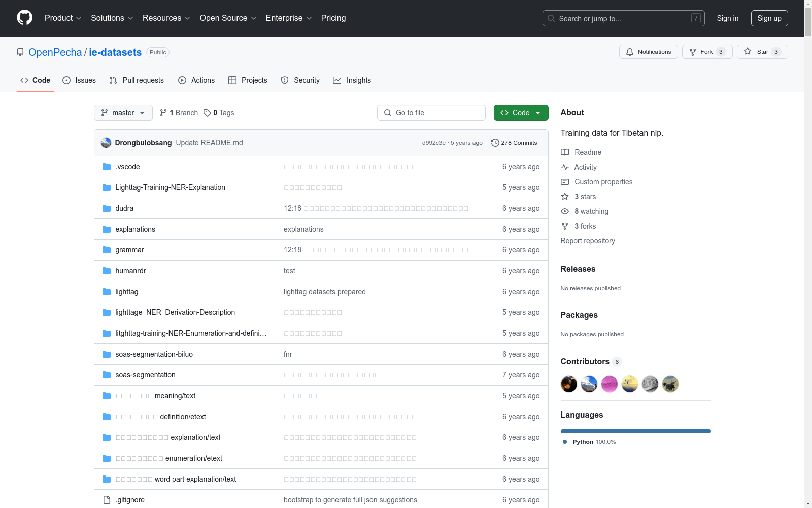Click the branch icon next to 1 Branch
The width and height of the screenshot is (812, 508).
point(163,113)
